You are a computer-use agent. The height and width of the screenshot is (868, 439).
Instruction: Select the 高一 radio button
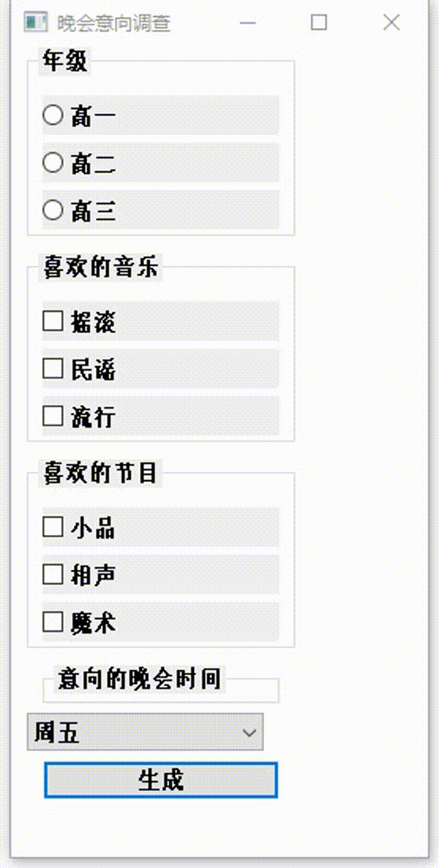click(51, 115)
